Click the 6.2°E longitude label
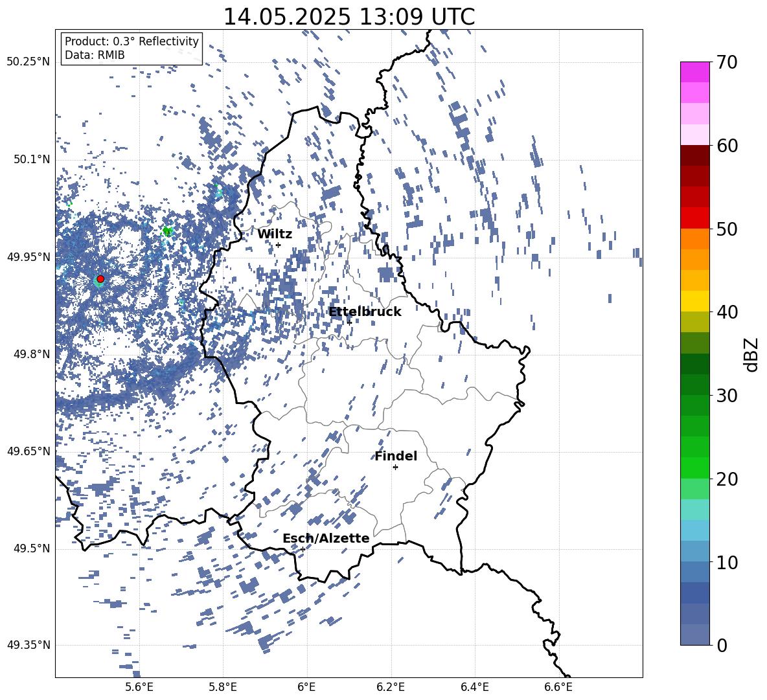This screenshot has height=700, width=767. click(x=391, y=687)
